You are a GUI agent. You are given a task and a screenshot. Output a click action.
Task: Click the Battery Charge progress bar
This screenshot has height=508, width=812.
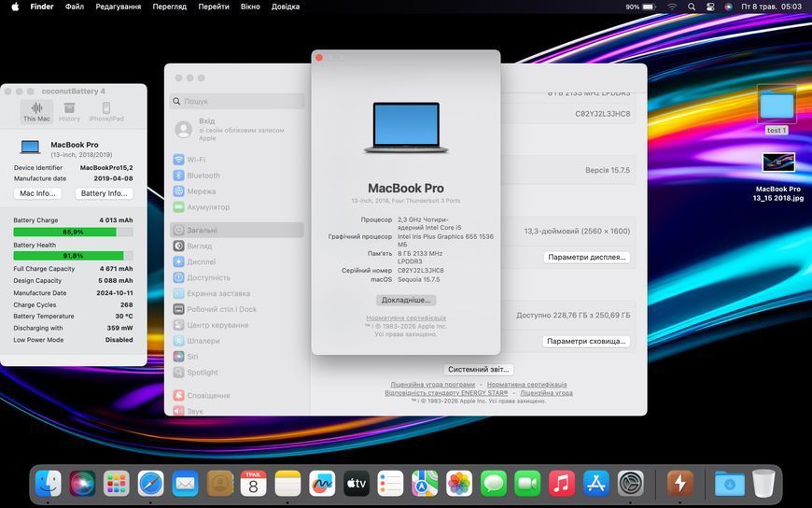click(x=73, y=233)
